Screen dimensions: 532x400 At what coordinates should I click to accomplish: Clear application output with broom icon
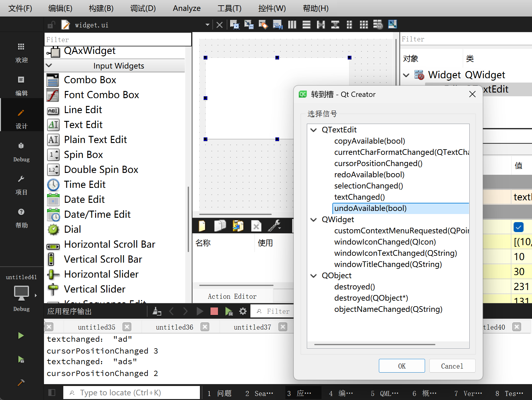(x=157, y=311)
